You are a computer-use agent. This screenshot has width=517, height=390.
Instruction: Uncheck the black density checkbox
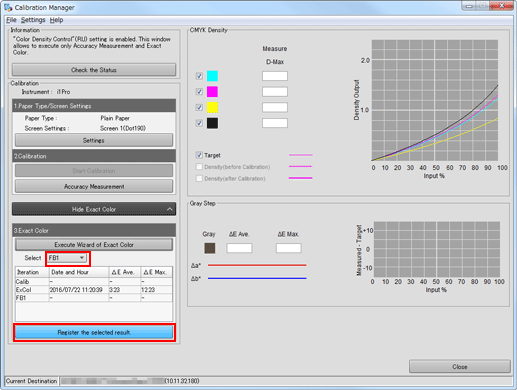[x=199, y=123]
